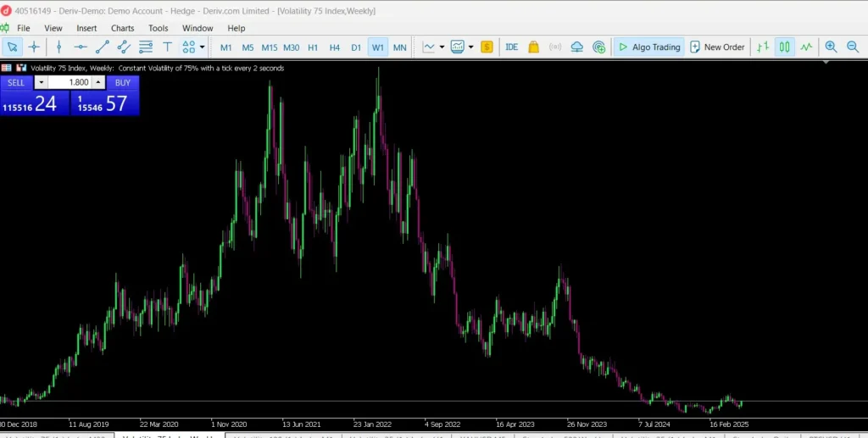Open the IDE MetaEditor

[511, 47]
